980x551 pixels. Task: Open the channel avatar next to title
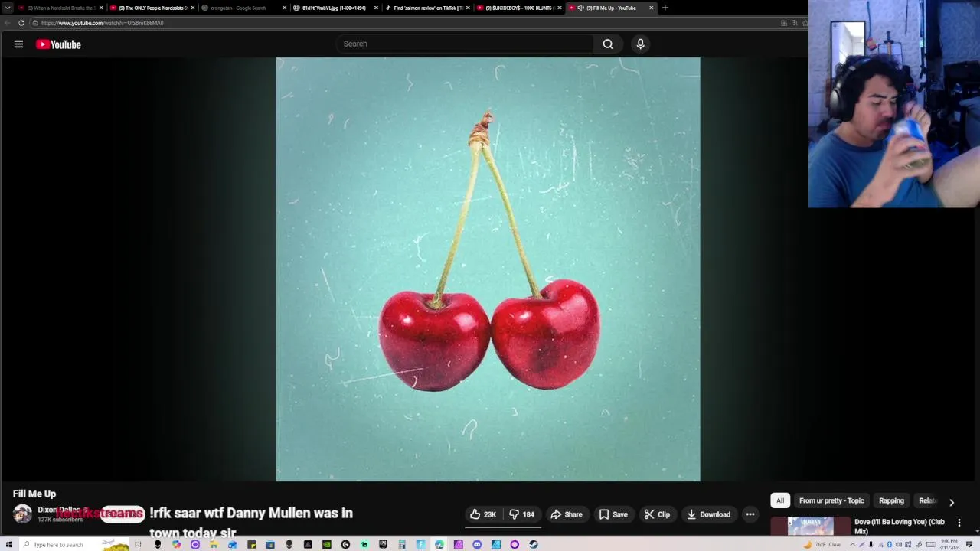(22, 514)
